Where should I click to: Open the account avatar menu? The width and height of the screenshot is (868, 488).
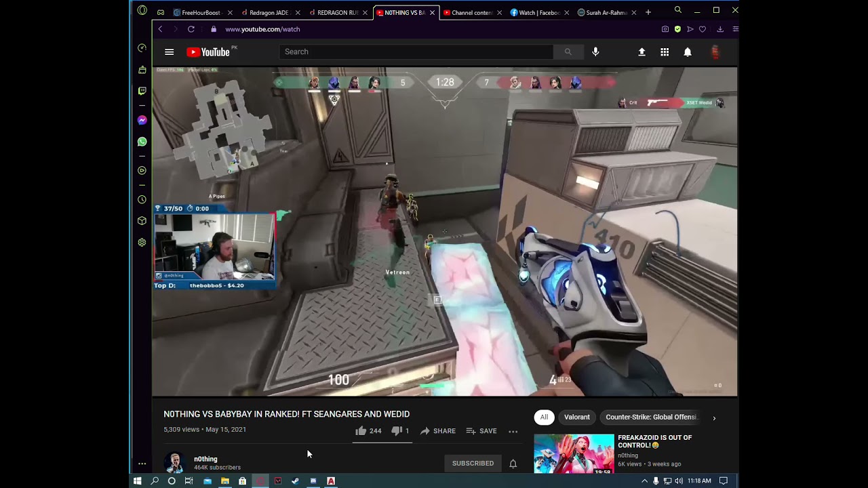point(715,52)
